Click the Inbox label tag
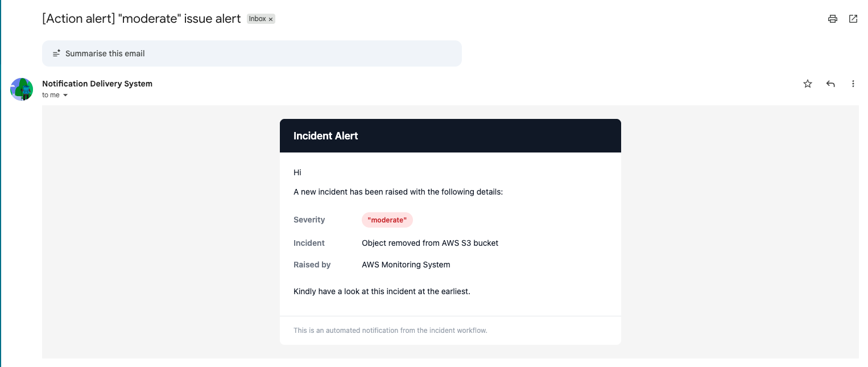This screenshot has width=868, height=367. [x=257, y=19]
